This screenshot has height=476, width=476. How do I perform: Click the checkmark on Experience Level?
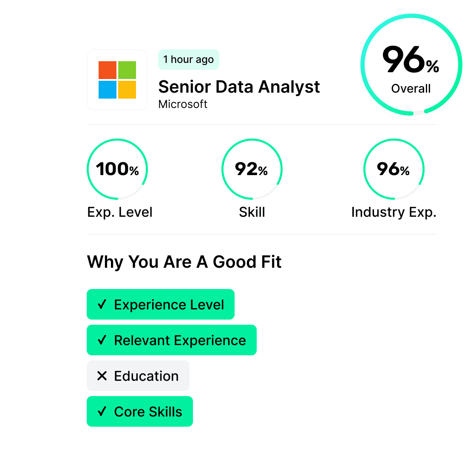click(x=102, y=304)
